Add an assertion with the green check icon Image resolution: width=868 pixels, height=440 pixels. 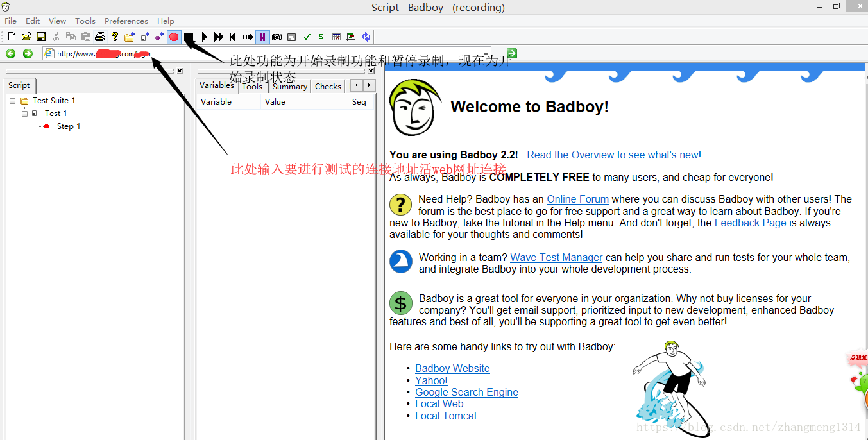pos(307,37)
